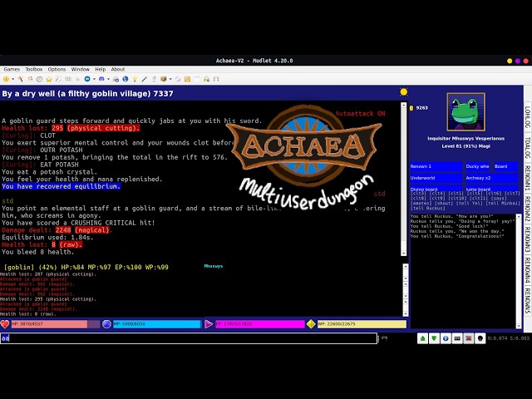
Task: Open the Keys grid icon in toolbar
Action: pyautogui.click(x=68, y=79)
